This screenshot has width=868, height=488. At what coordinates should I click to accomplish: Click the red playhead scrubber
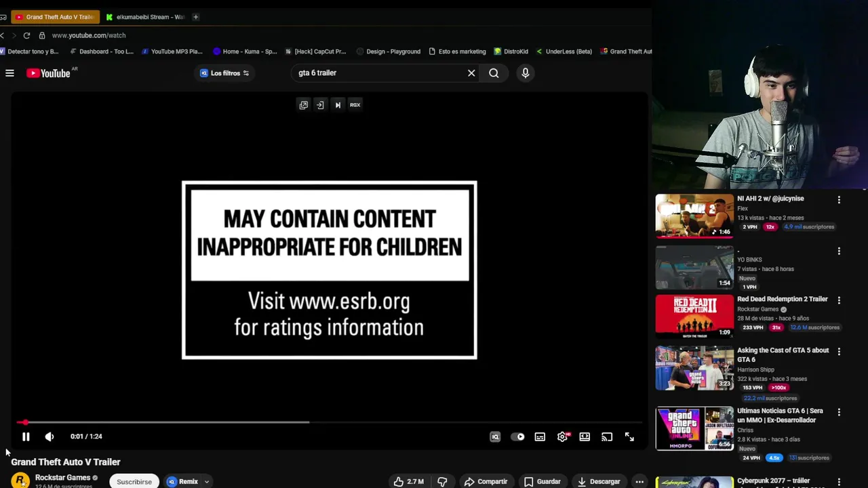tap(25, 422)
